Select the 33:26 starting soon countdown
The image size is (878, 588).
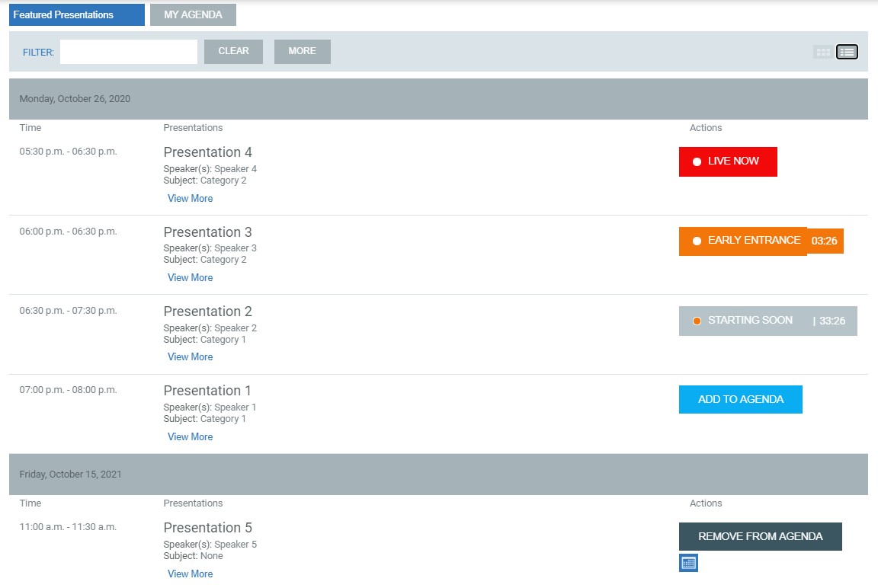tap(832, 321)
